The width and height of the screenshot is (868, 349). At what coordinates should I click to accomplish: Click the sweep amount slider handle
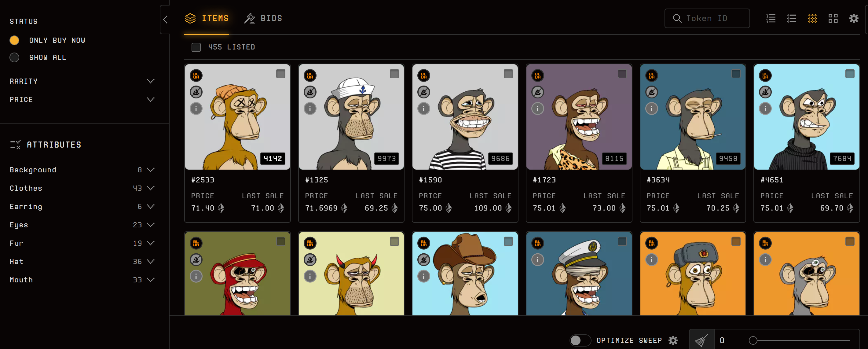pos(753,340)
